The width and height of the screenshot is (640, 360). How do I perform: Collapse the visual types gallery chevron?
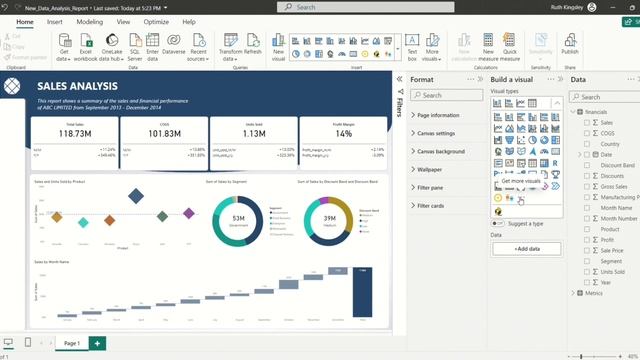click(557, 103)
